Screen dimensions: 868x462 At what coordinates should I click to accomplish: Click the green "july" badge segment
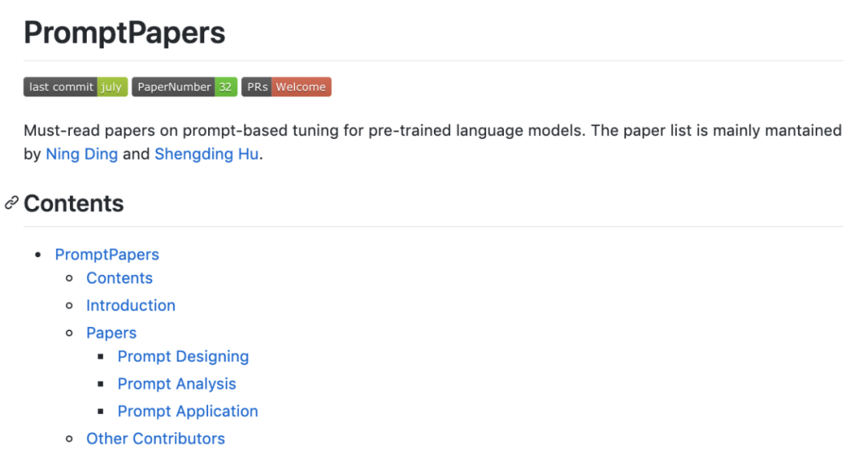tap(112, 87)
